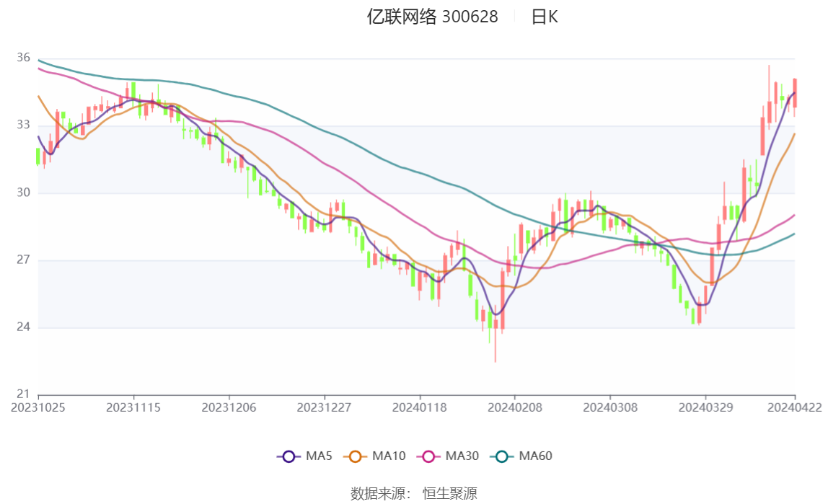Click the y-axis value 36

click(23, 58)
